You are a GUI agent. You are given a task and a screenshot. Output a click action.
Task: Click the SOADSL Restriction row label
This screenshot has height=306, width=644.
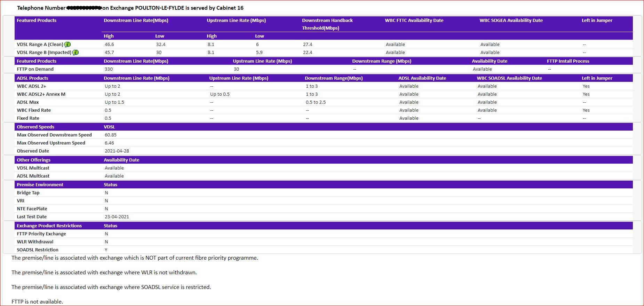[x=38, y=250]
